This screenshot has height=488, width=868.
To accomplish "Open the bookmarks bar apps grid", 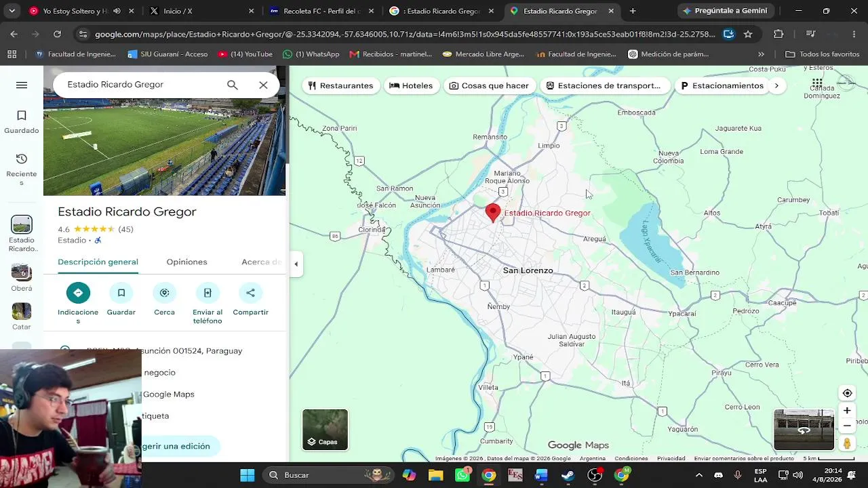I will click(12, 54).
